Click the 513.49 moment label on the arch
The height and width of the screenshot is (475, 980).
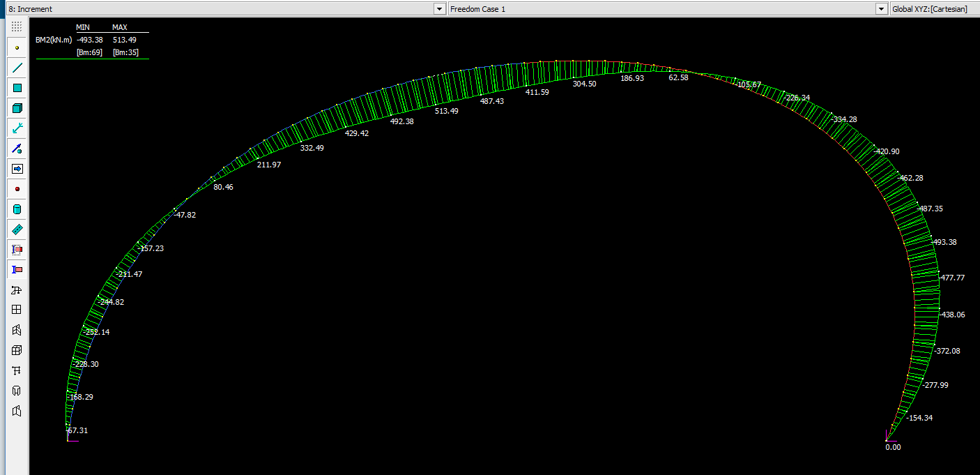446,112
